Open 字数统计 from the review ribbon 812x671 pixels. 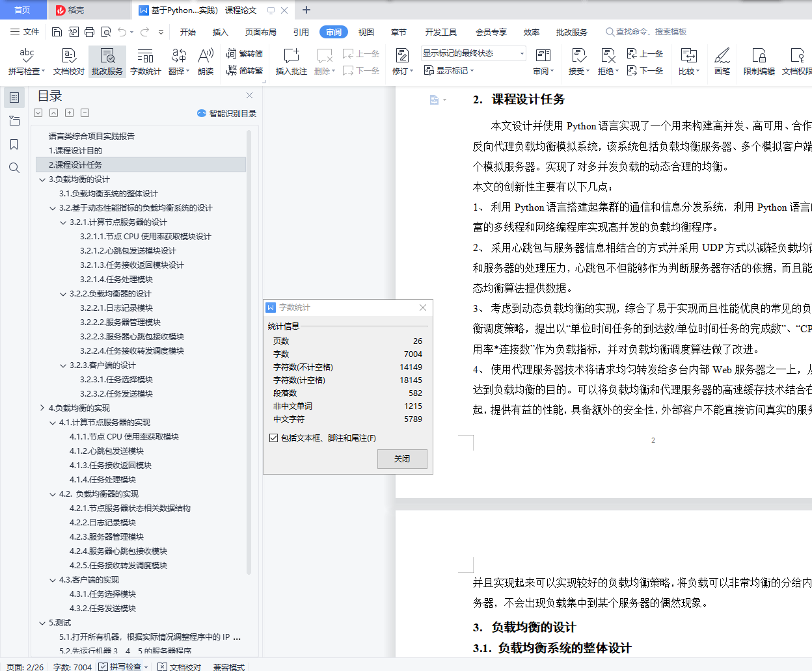[145, 62]
